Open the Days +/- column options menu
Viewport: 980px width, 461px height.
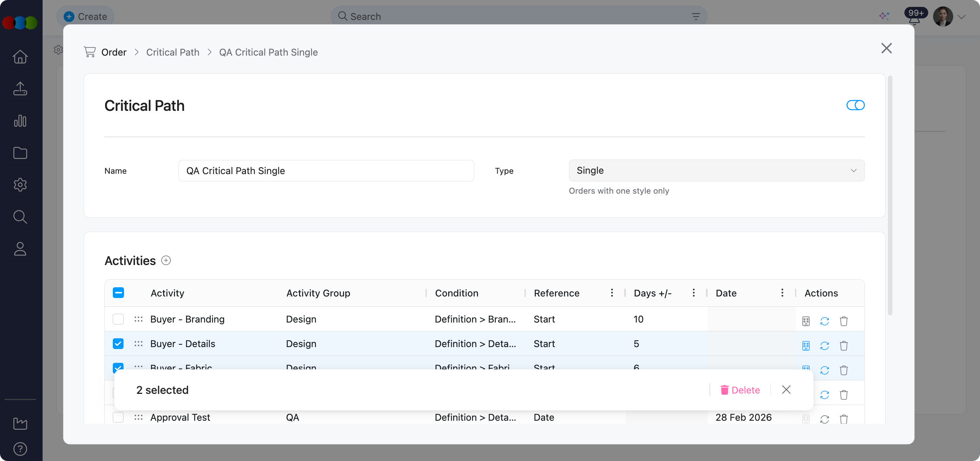[x=694, y=293]
